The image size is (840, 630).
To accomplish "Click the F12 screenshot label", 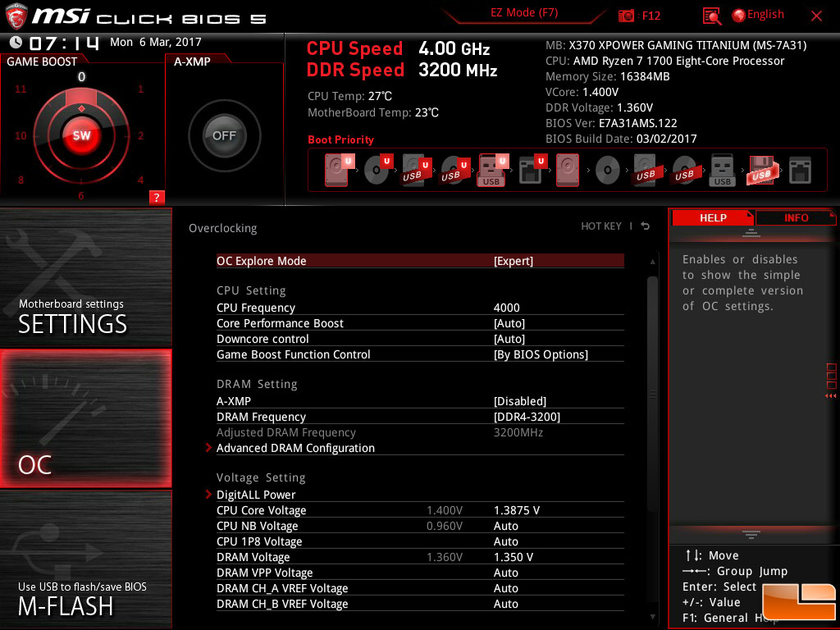I will point(651,16).
